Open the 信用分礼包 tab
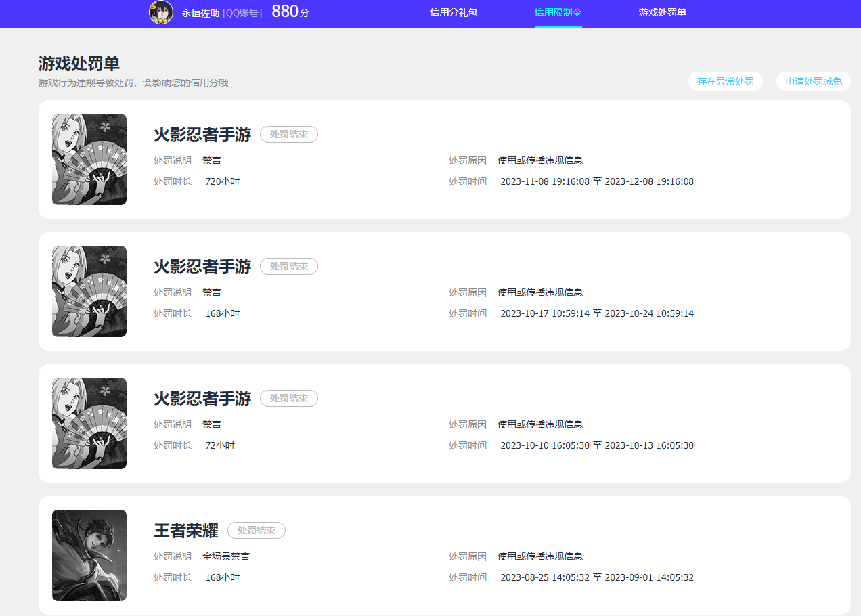Viewport: 861px width, 616px height. 454,12
